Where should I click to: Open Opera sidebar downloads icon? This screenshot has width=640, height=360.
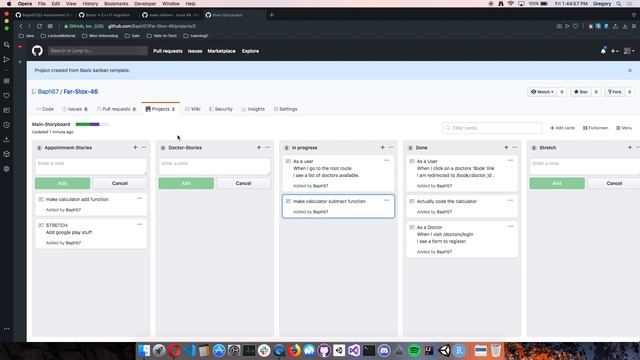pyautogui.click(x=7, y=140)
